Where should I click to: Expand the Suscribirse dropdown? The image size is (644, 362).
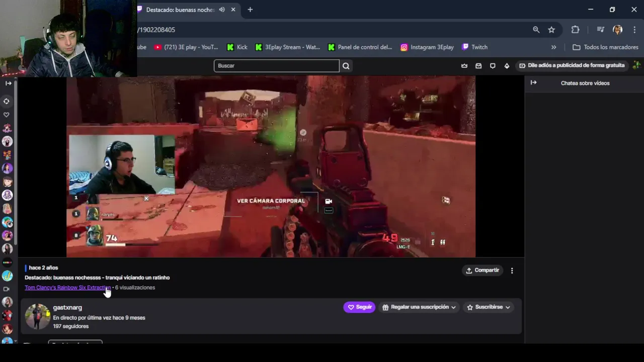click(489, 307)
